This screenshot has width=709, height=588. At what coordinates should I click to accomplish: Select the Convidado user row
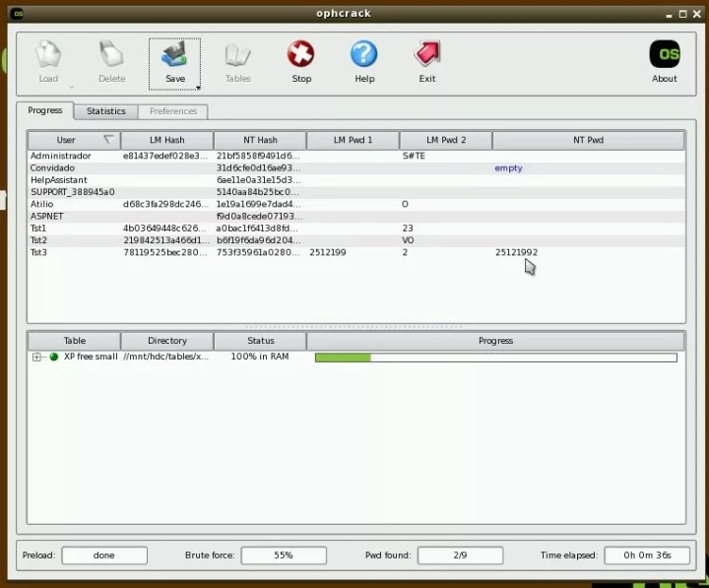point(356,167)
